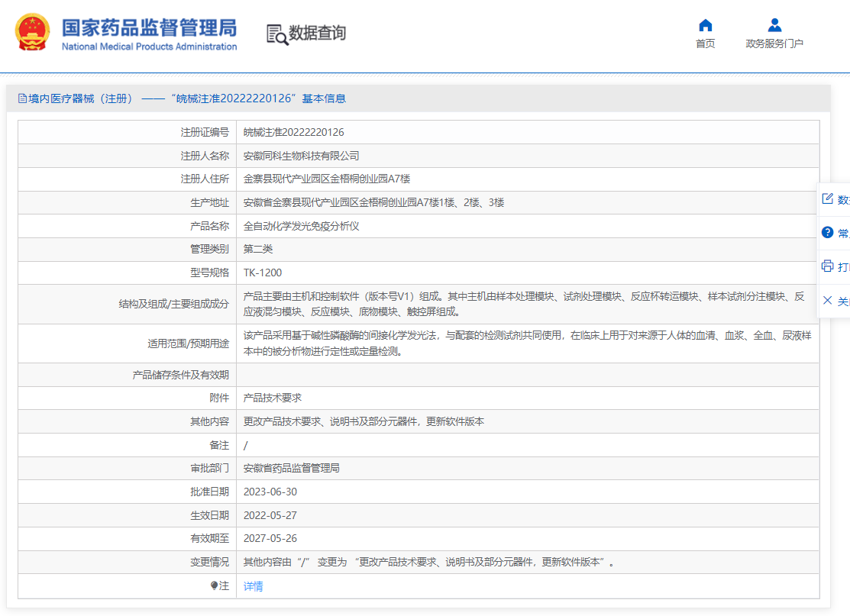Click the national emblem logo
The height and width of the screenshot is (616, 850).
[33, 33]
